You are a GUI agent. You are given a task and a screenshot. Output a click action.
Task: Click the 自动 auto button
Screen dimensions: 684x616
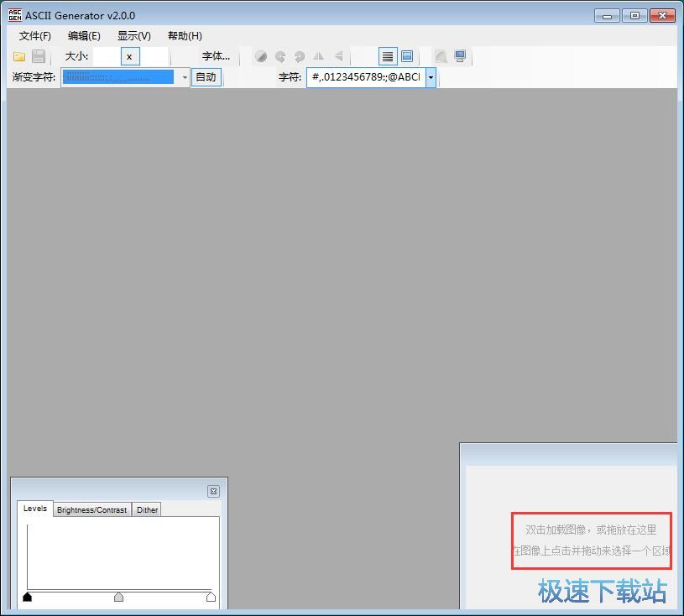tap(206, 77)
